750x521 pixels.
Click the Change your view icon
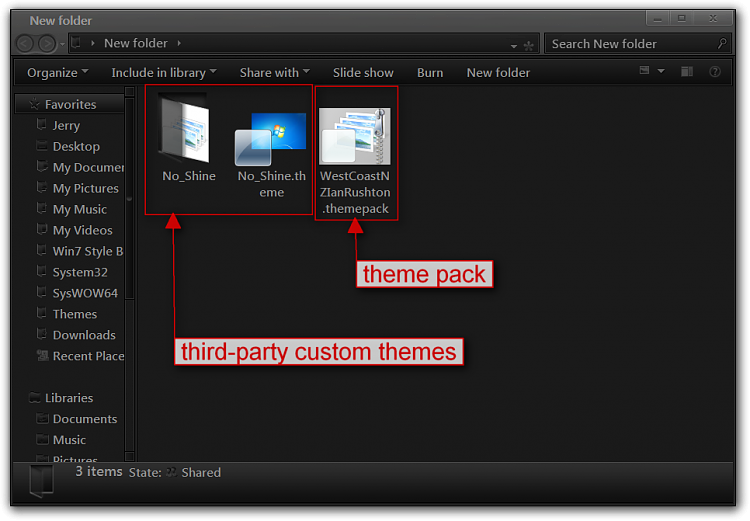(x=645, y=71)
